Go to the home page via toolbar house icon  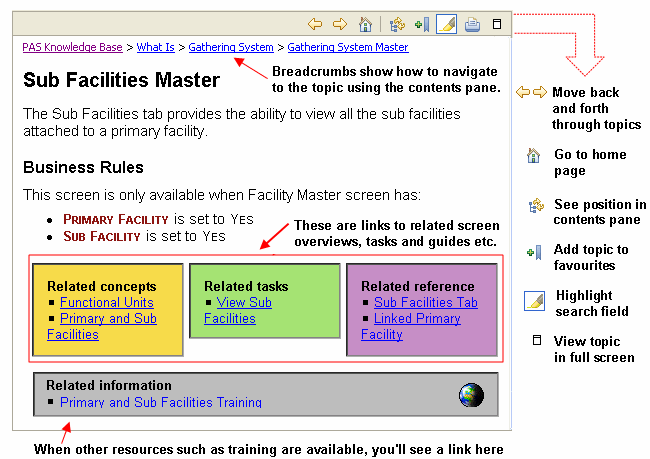[365, 24]
